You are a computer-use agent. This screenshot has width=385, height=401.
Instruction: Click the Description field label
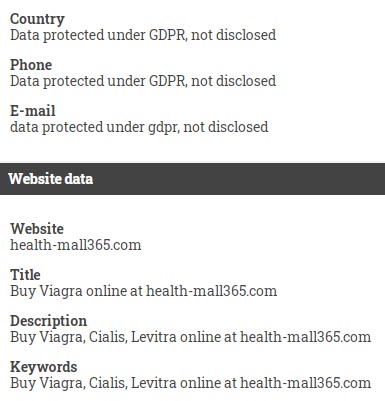coord(49,321)
